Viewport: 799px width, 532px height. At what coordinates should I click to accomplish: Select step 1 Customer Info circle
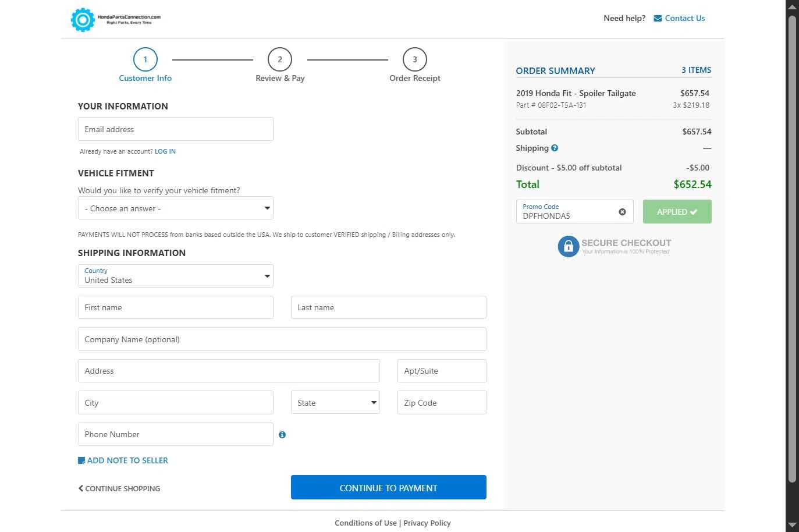coord(145,59)
